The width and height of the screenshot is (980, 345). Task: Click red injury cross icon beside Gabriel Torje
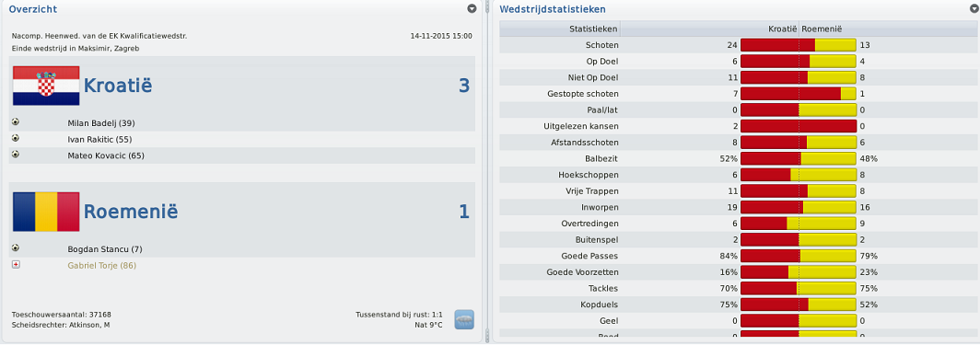(x=16, y=265)
